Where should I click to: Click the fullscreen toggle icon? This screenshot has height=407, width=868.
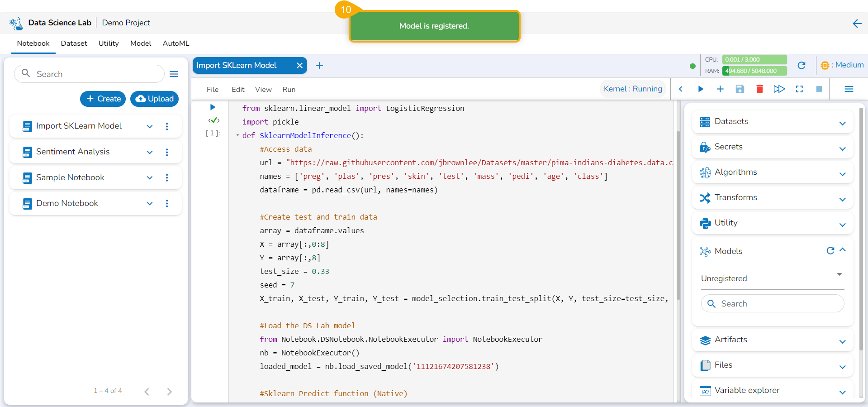799,89
